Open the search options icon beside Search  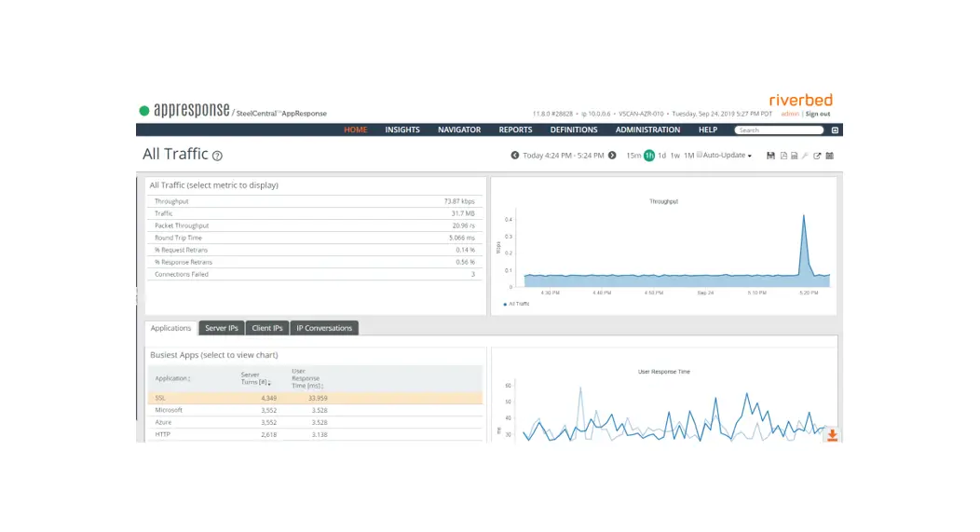(835, 130)
